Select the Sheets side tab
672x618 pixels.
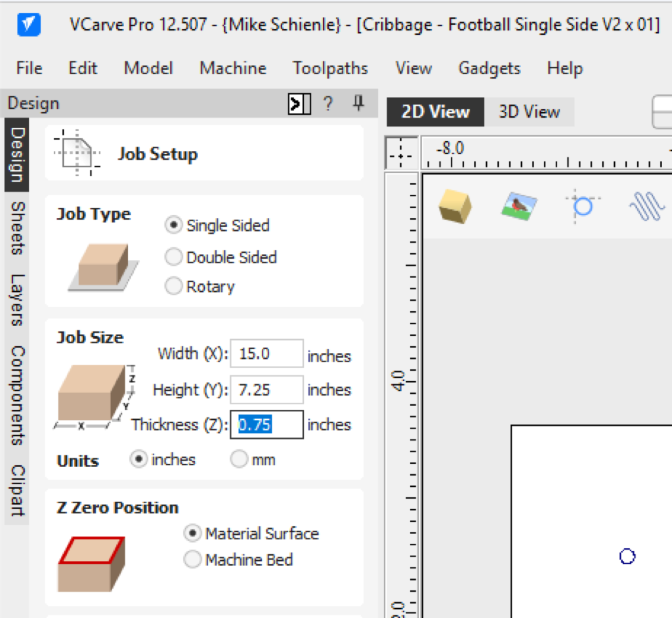[x=16, y=228]
